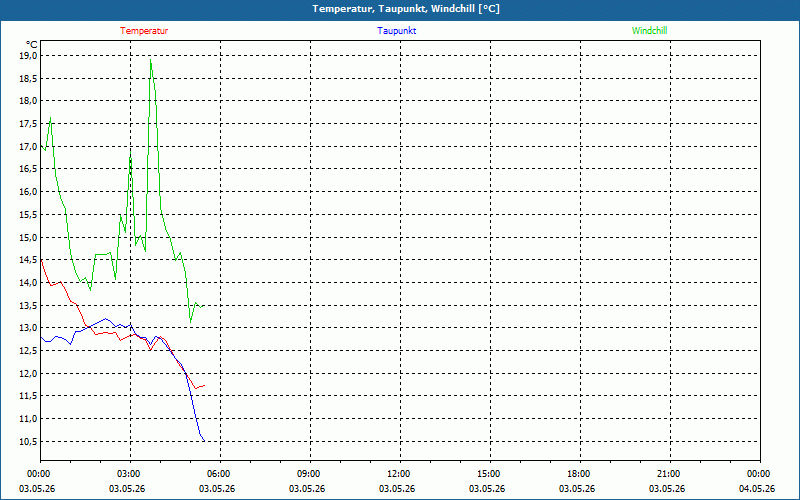
Task: Click the 14,0 y-axis value
Action: (29, 283)
